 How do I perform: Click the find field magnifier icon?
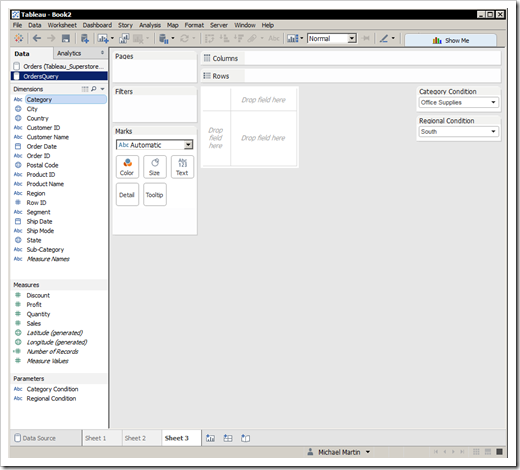(94, 89)
